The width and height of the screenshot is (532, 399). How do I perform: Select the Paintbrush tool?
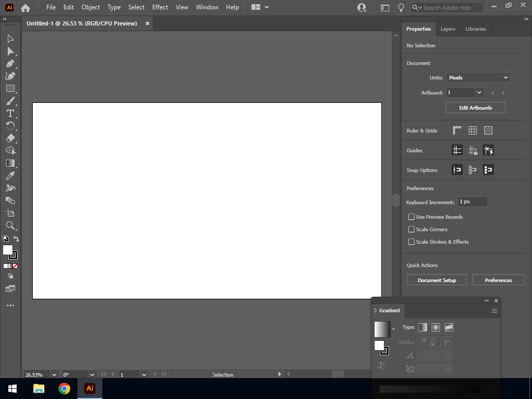(10, 101)
